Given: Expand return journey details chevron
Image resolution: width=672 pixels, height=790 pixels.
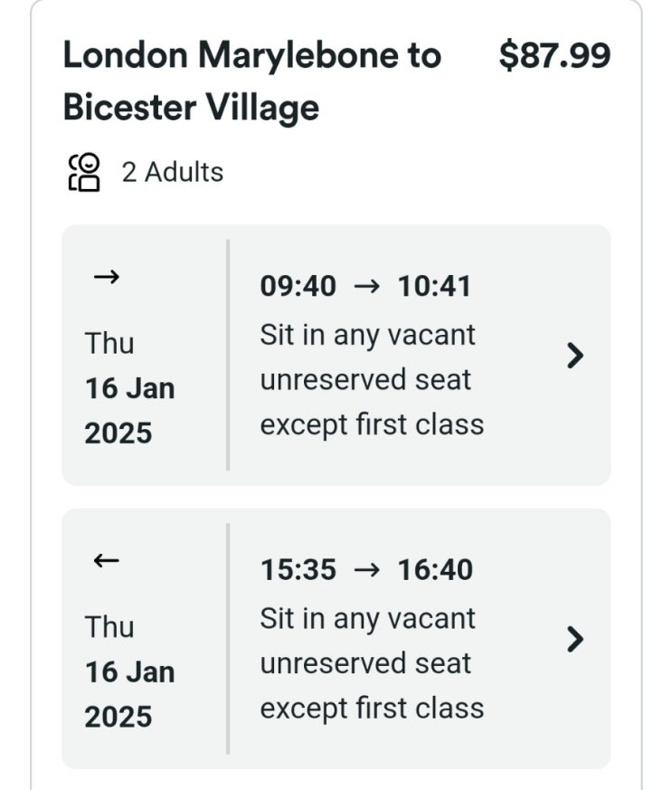Looking at the screenshot, I should 574,639.
